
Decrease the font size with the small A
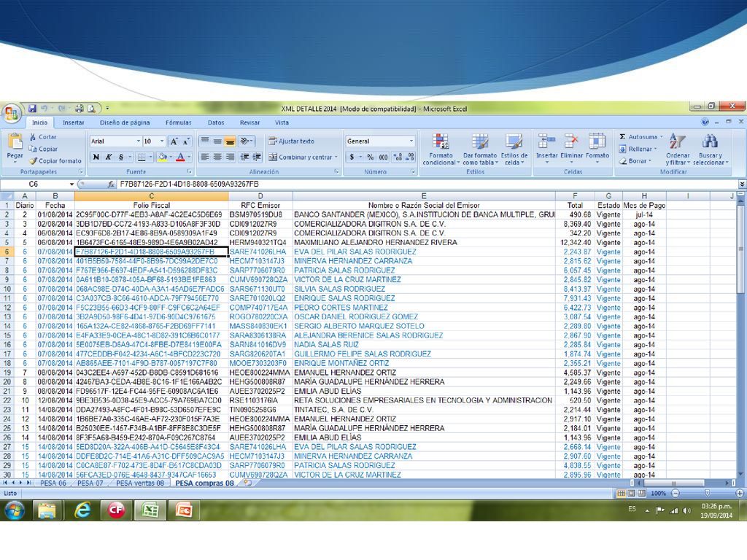pyautogui.click(x=185, y=141)
